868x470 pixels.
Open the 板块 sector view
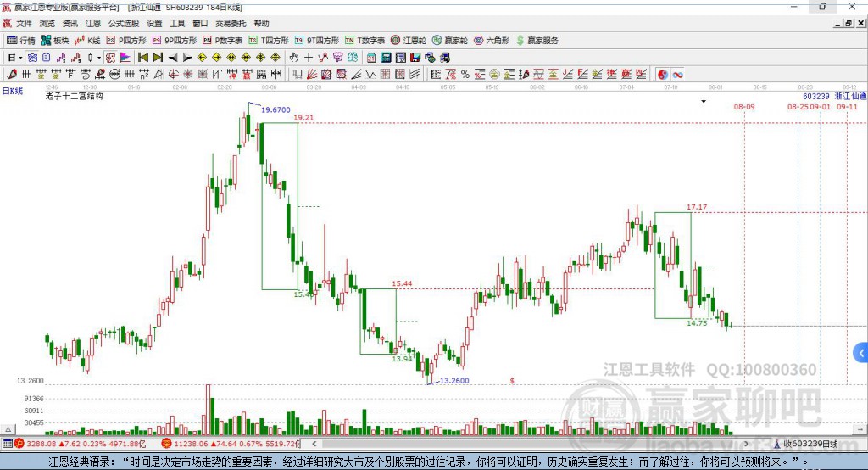[x=54, y=41]
